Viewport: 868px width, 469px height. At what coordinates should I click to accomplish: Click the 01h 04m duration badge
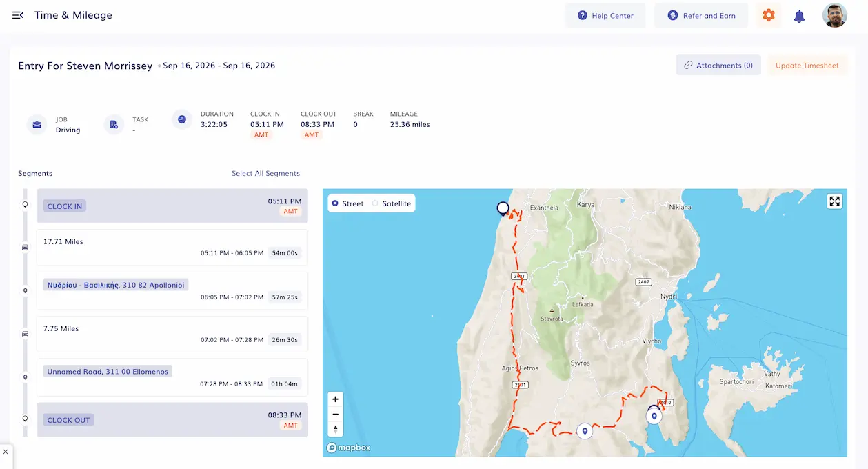(x=285, y=384)
